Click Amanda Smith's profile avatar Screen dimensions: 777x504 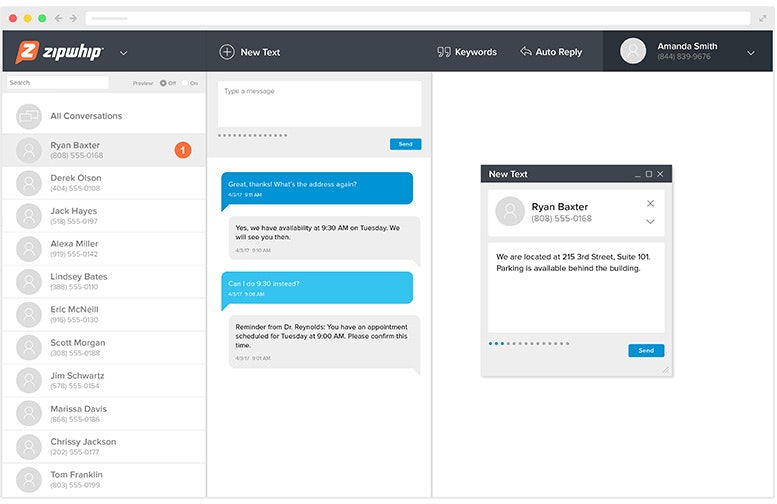coord(633,51)
